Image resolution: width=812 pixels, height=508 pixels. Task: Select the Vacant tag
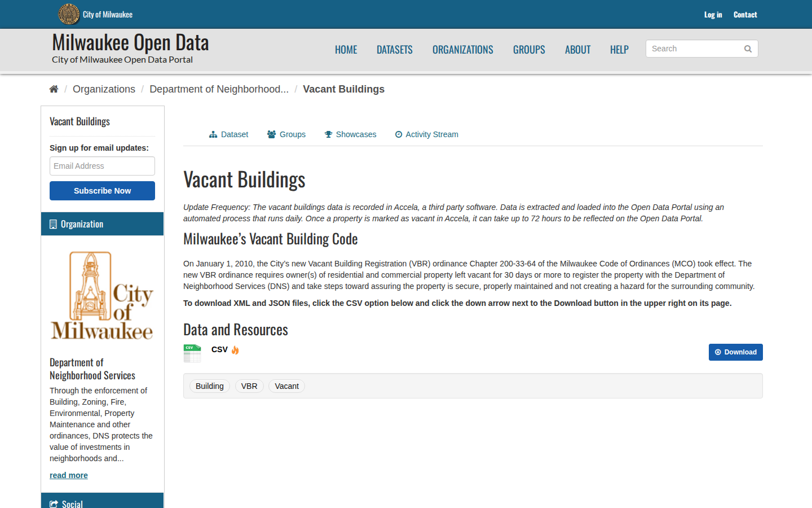point(287,386)
